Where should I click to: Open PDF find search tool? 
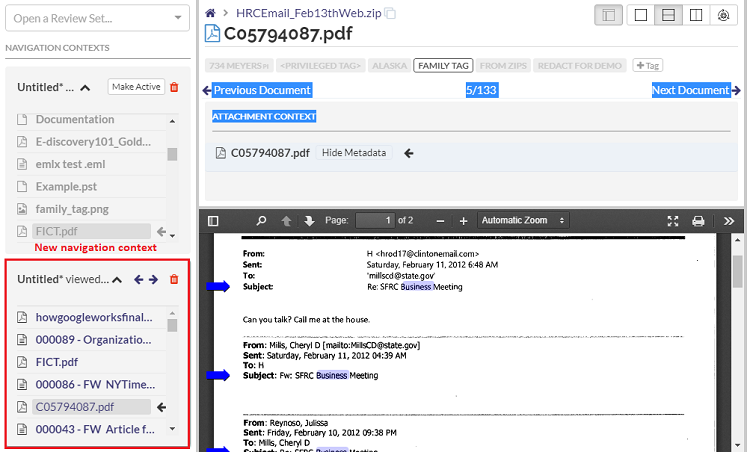coord(262,220)
